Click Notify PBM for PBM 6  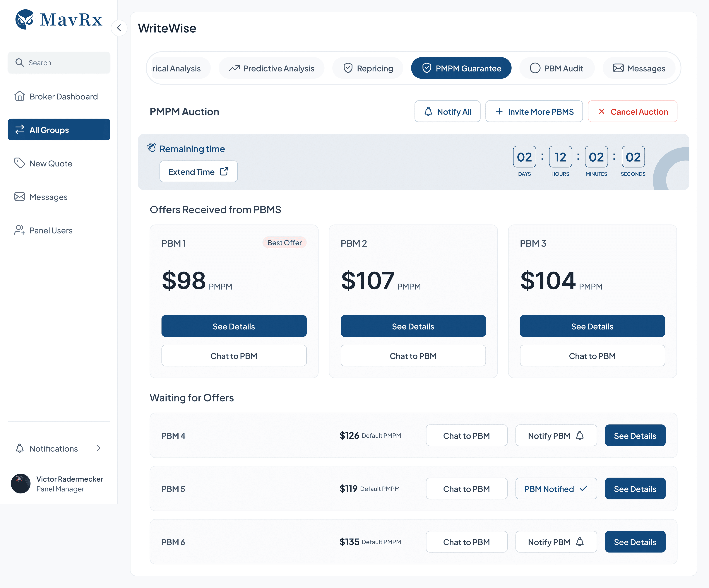click(x=556, y=542)
